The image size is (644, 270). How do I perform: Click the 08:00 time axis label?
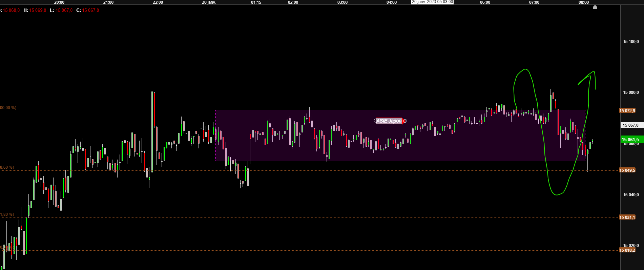tap(584, 2)
